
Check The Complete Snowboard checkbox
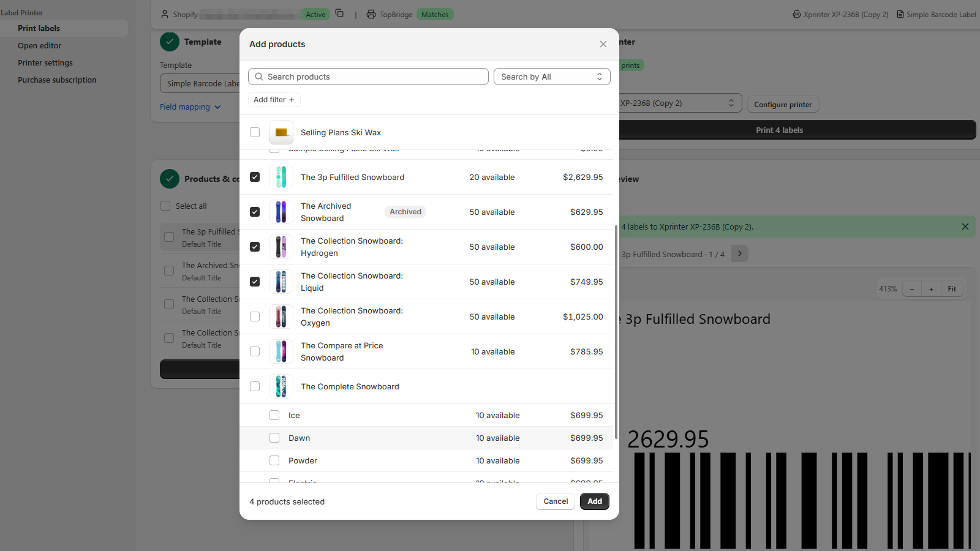click(x=255, y=386)
